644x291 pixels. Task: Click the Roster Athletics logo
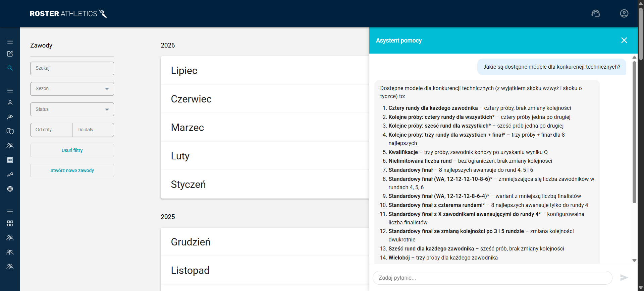tap(68, 14)
